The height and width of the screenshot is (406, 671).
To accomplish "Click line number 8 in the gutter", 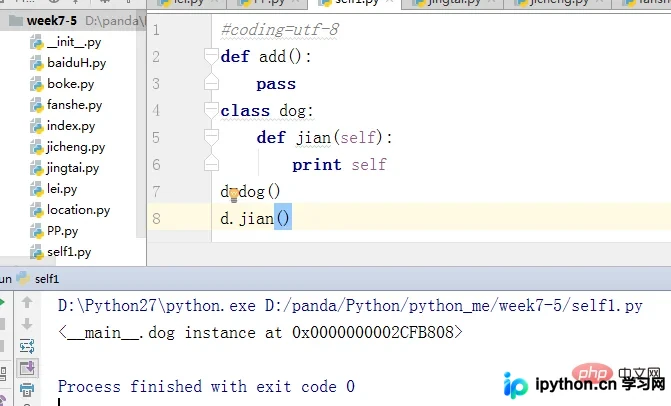I will pos(156,219).
